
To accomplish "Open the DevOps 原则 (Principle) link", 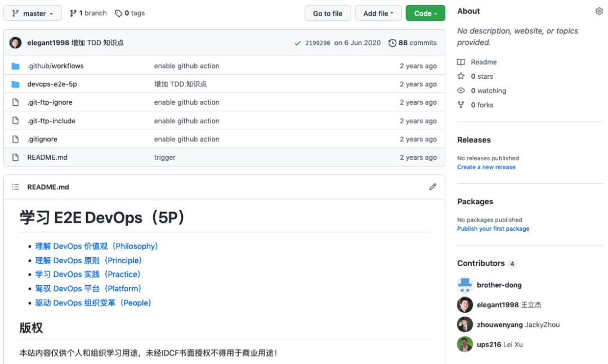I will (88, 260).
